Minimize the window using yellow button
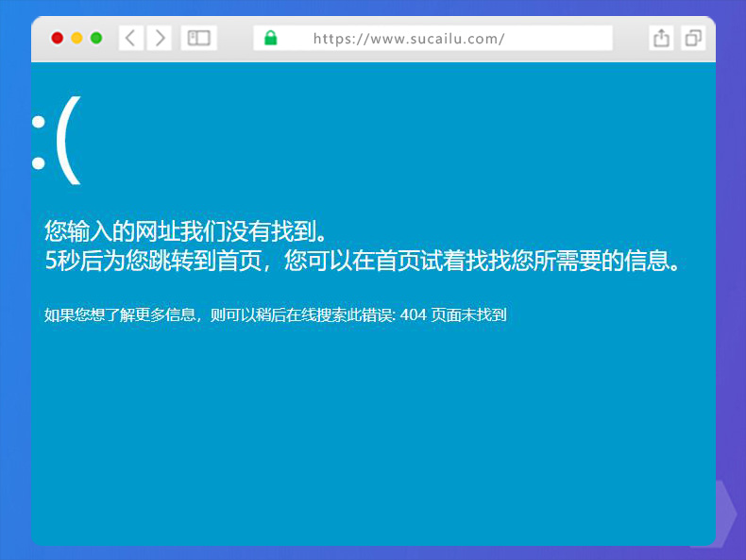The image size is (746, 560). click(76, 38)
